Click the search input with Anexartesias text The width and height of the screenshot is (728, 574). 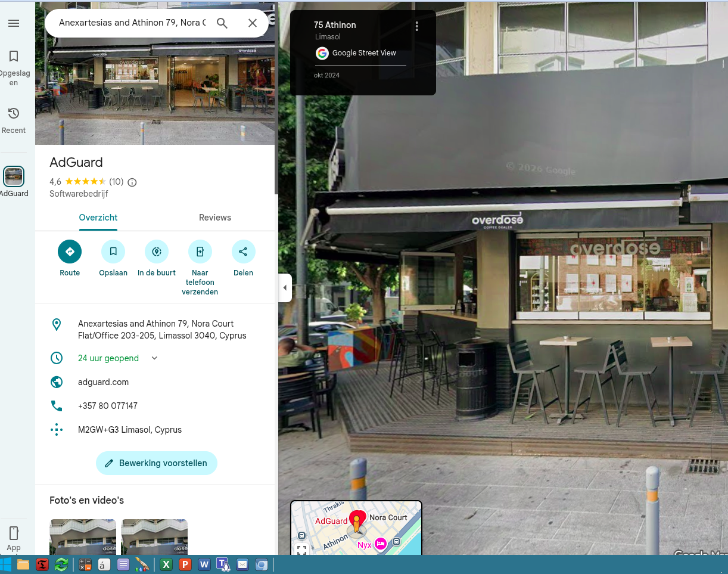coord(132,23)
